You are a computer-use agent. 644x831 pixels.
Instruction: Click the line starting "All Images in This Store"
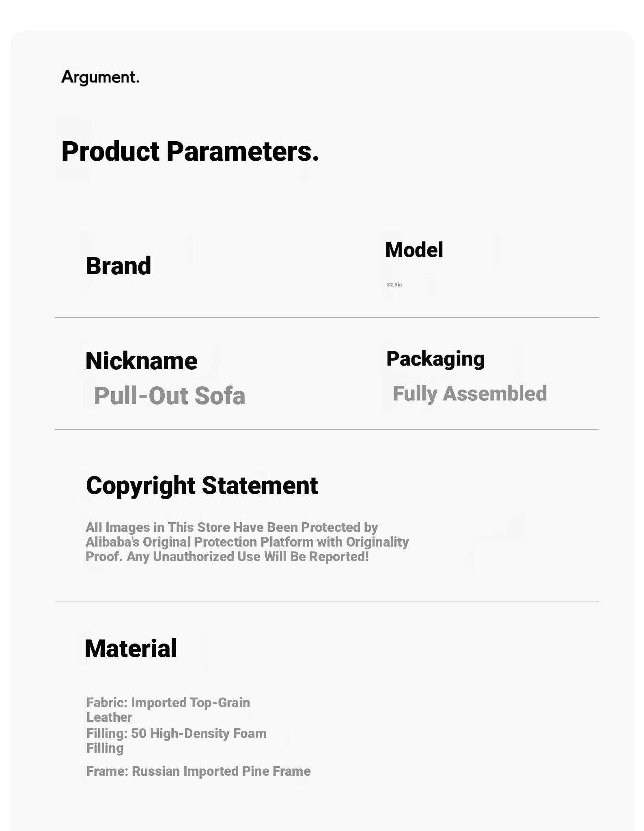[x=232, y=527]
